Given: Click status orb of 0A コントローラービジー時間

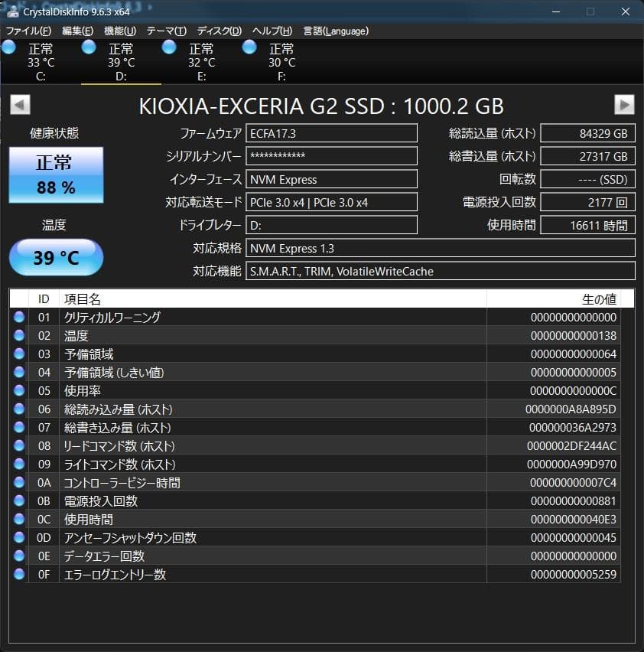Looking at the screenshot, I should pos(19,482).
